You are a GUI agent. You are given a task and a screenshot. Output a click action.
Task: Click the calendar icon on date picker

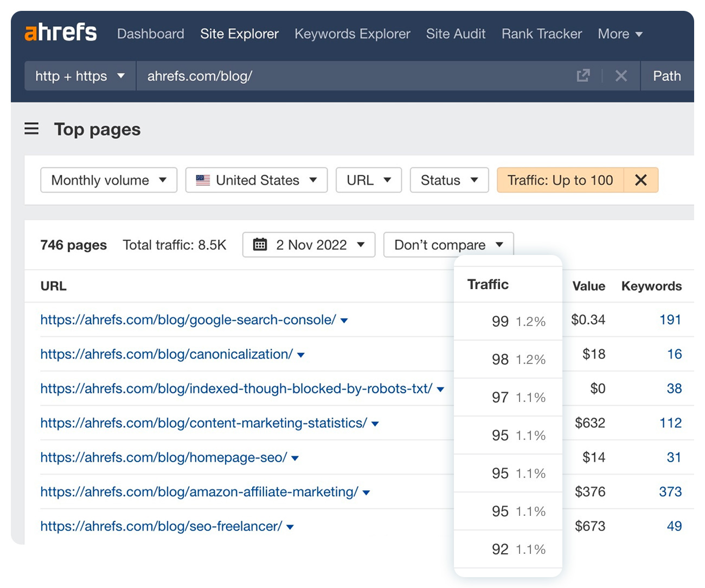(x=260, y=245)
